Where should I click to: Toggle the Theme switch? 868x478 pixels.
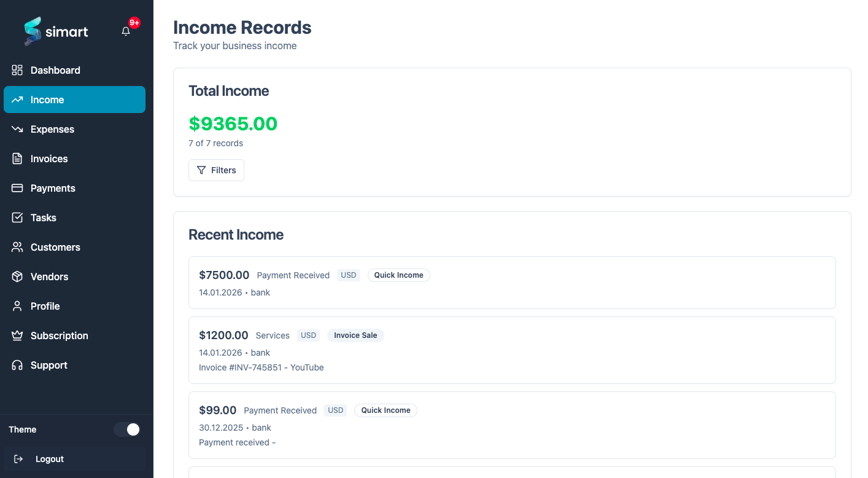click(x=127, y=429)
